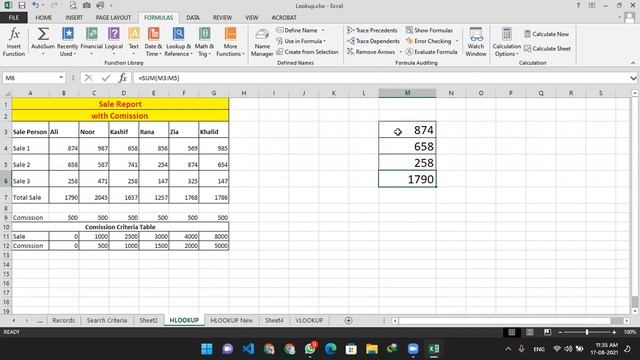Switch to the VIEW ribbon tab

tap(251, 18)
